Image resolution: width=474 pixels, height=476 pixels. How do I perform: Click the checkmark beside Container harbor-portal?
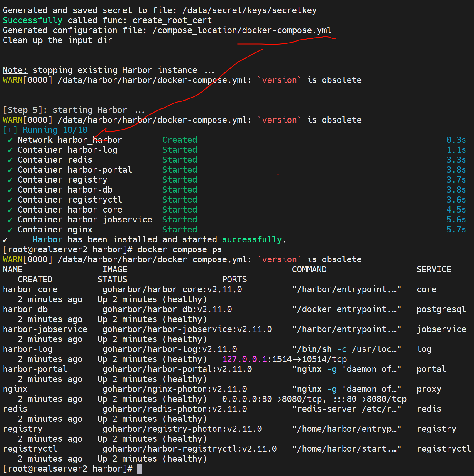click(x=10, y=170)
